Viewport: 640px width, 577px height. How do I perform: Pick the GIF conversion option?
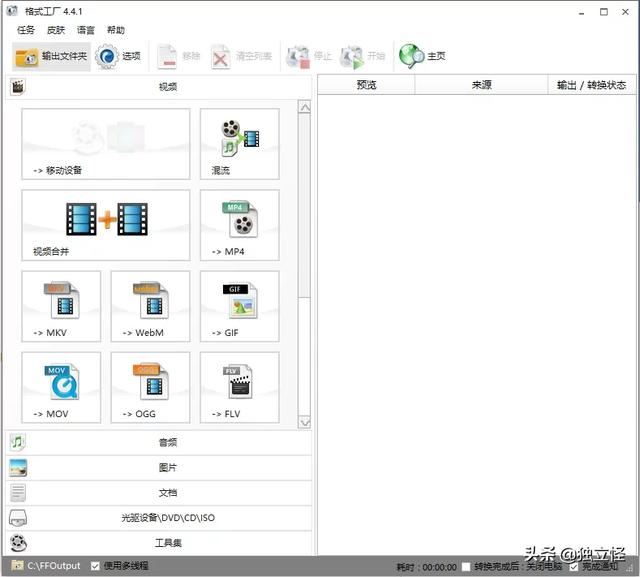[239, 306]
